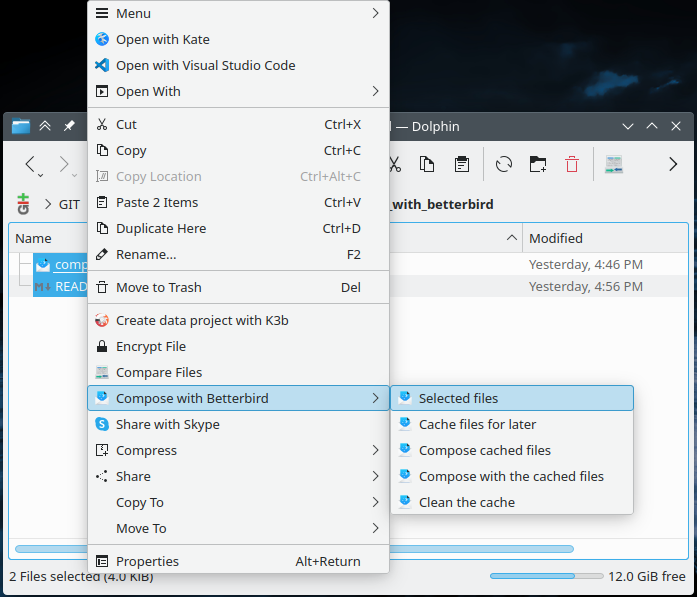Go forward with Dolphin forward arrow
Screen dimensions: 697x597
point(64,164)
